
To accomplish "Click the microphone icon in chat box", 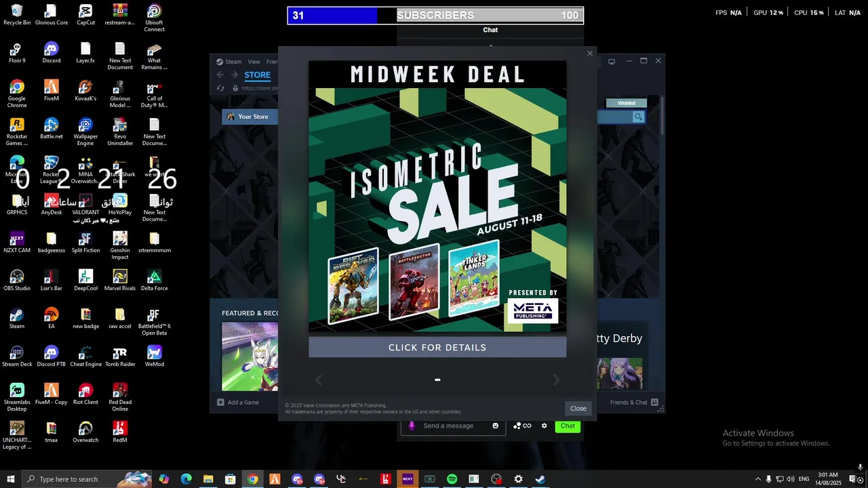I will pos(411,426).
